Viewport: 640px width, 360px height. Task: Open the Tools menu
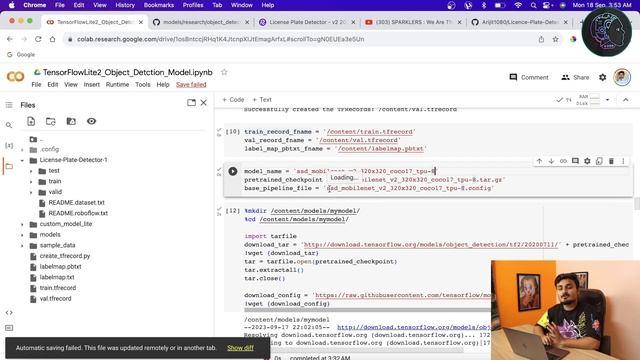[x=143, y=84]
